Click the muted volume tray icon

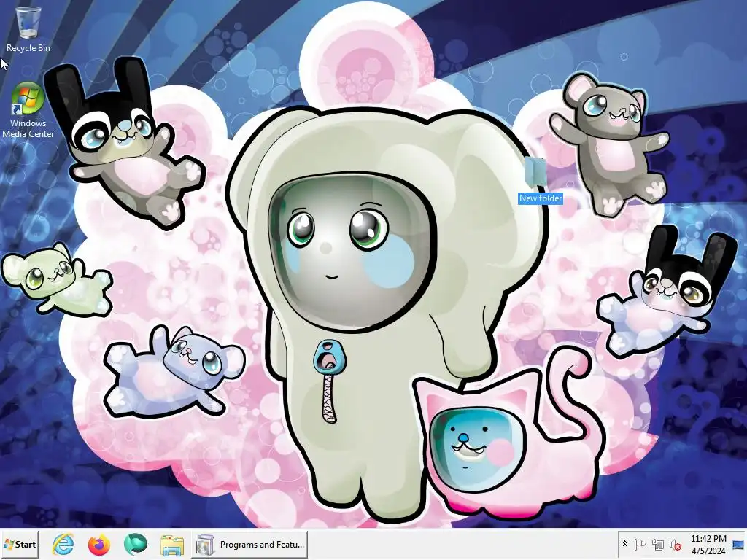tap(675, 544)
